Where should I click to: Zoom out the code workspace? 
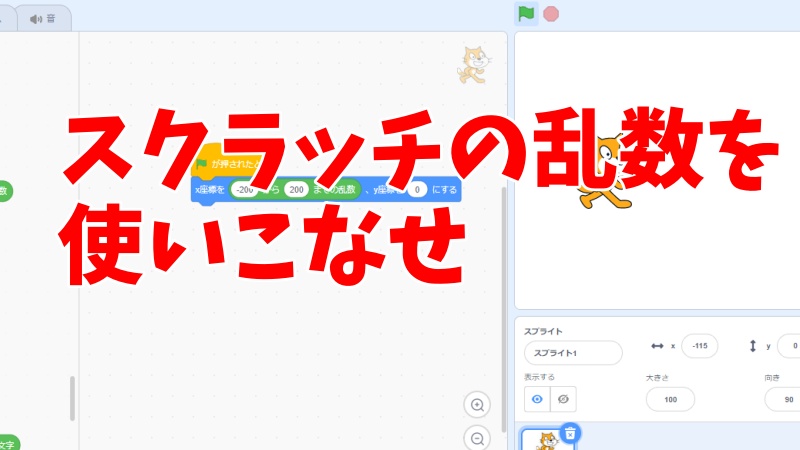coord(477,438)
